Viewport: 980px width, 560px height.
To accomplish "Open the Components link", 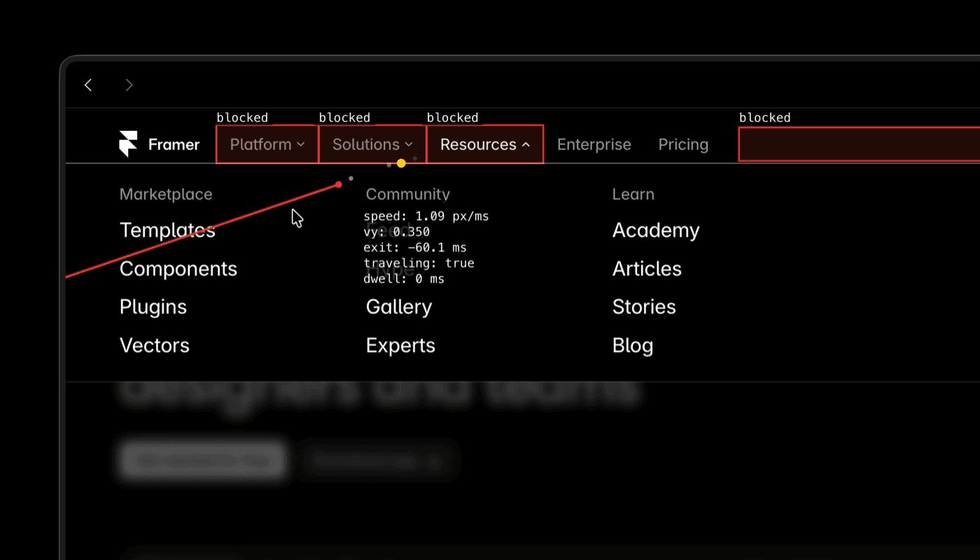I will tap(178, 269).
